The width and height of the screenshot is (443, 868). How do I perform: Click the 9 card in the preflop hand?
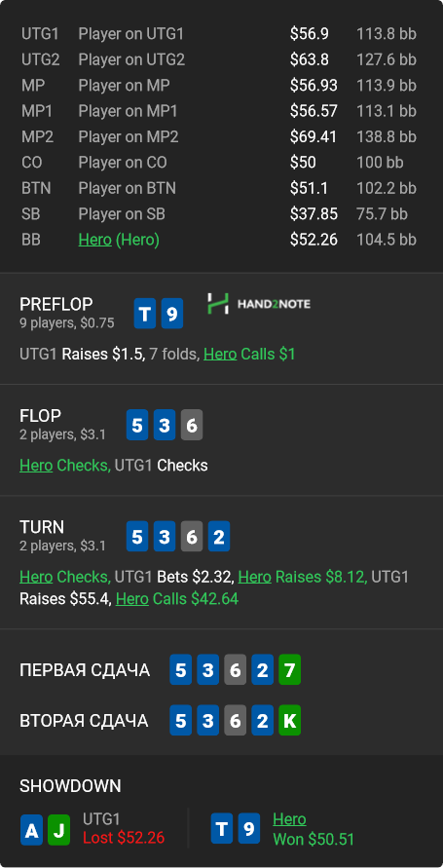click(172, 315)
